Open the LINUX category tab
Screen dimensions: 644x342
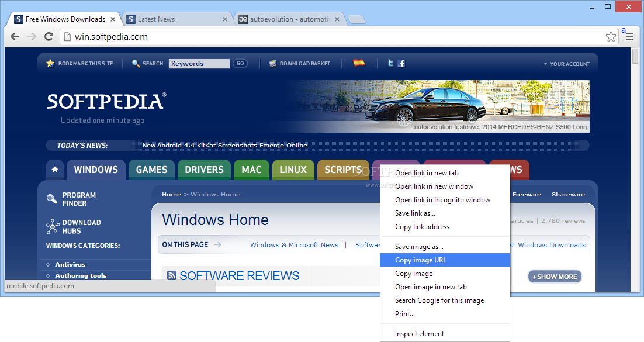(x=293, y=170)
